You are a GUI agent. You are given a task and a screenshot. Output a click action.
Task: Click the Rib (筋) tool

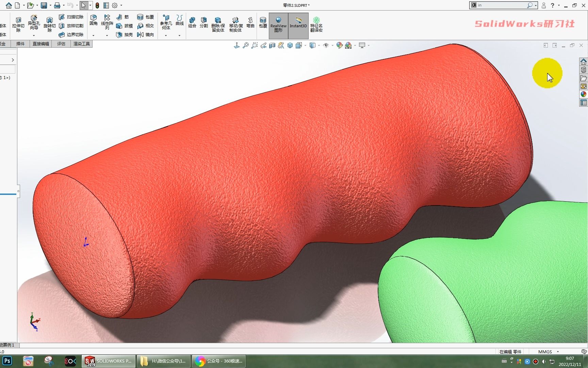click(x=123, y=17)
